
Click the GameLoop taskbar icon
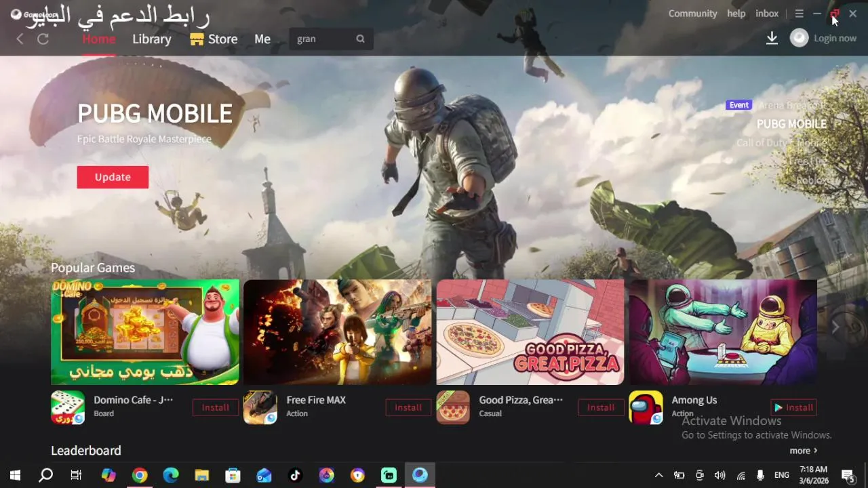coord(420,475)
